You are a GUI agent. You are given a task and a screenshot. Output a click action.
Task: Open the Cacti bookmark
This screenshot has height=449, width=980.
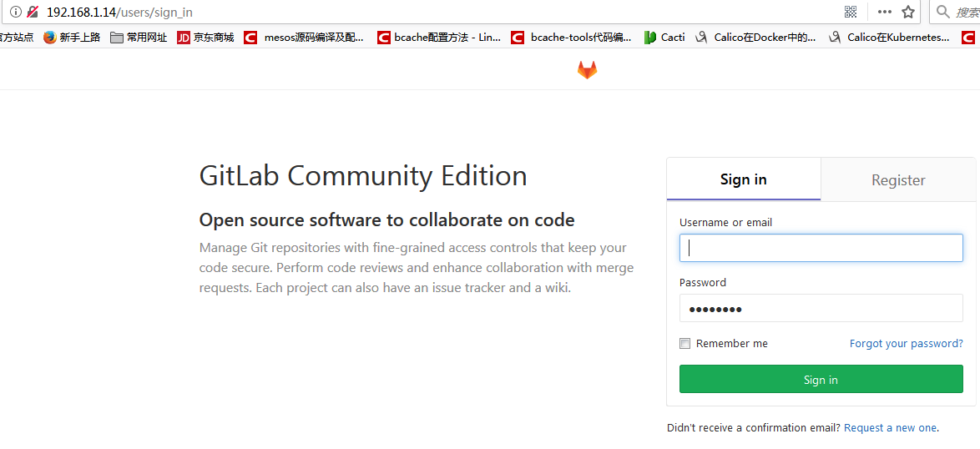(x=664, y=38)
